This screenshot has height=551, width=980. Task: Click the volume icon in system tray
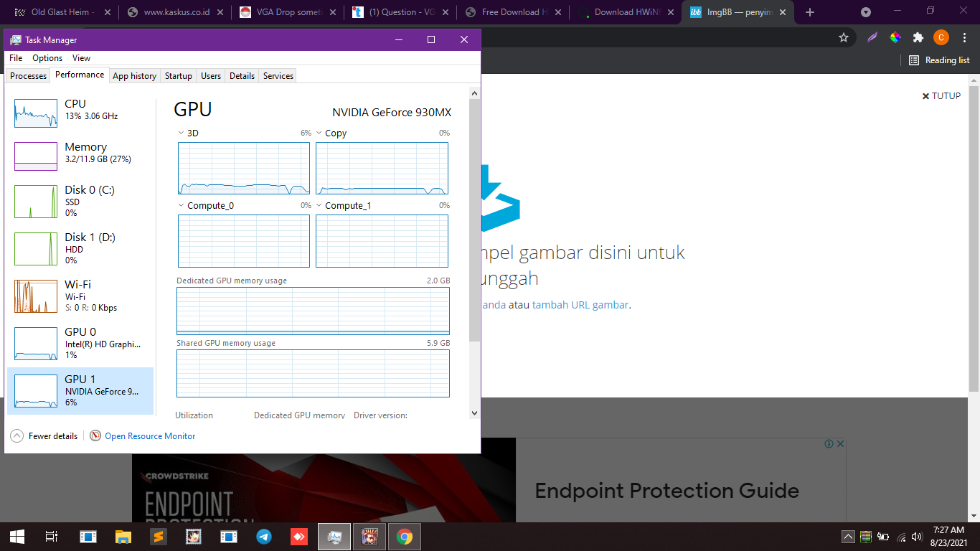[x=917, y=536]
